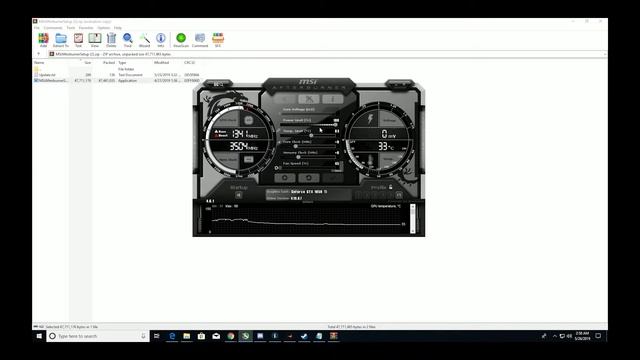The image size is (640, 360).
Task: Click Afterburner reset button
Action: click(x=309, y=178)
